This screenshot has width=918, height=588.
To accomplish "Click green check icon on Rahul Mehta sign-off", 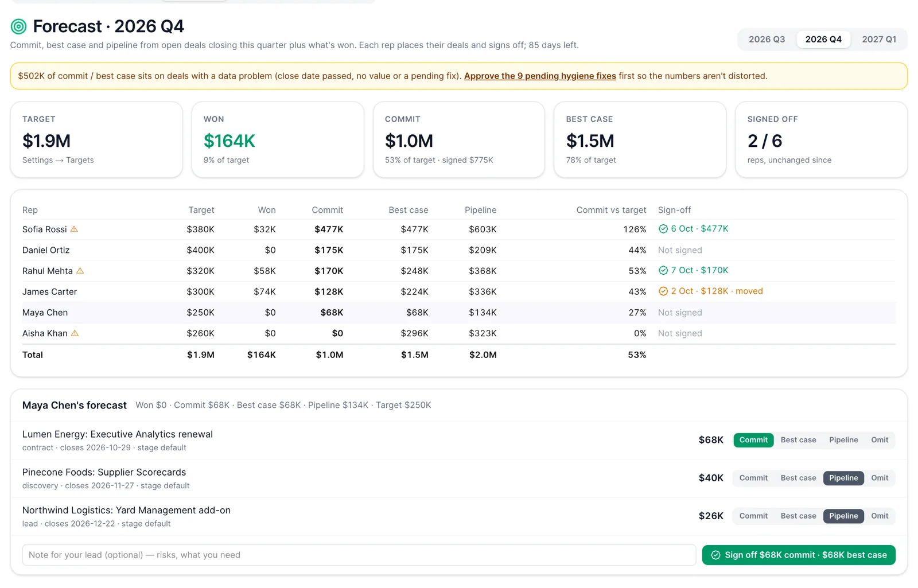I will 663,270.
